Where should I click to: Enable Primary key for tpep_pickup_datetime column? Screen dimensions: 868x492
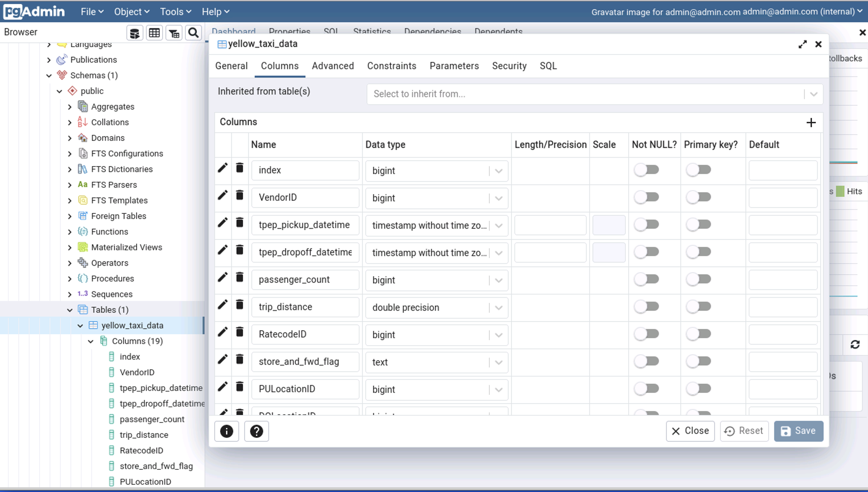[698, 225]
